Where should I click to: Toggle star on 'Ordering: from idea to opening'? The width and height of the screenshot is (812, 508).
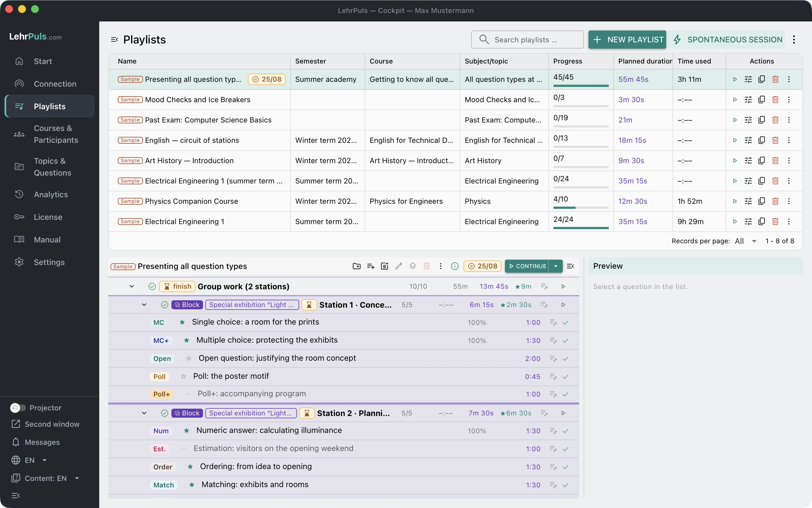tap(190, 467)
